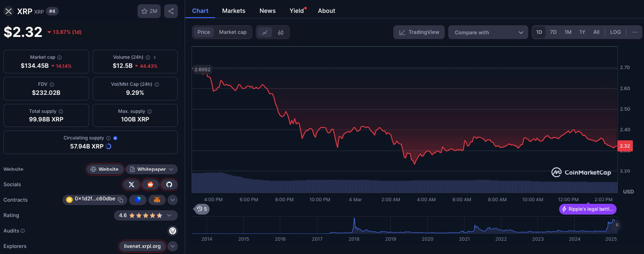Open Circulating supply info icon
644x254 pixels.
108,138
